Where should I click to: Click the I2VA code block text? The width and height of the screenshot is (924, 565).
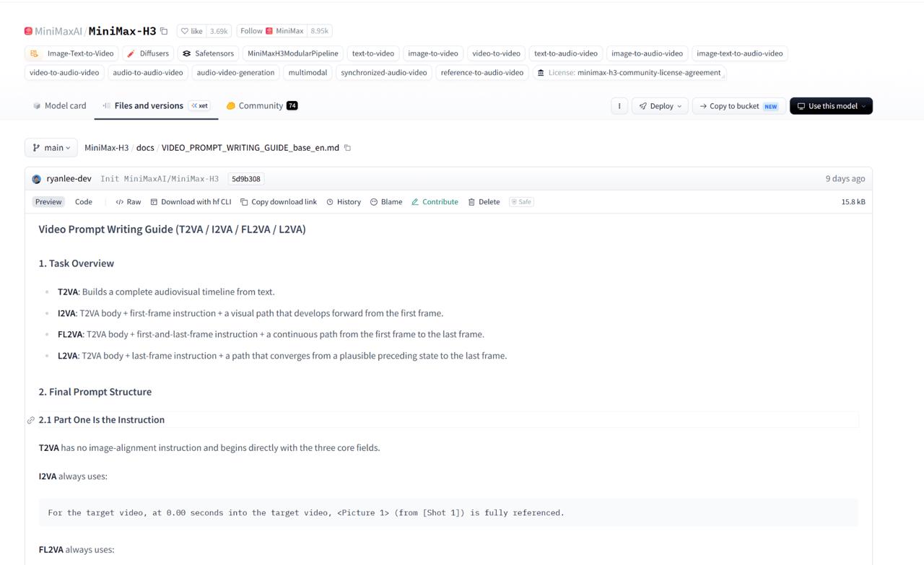pyautogui.click(x=306, y=512)
